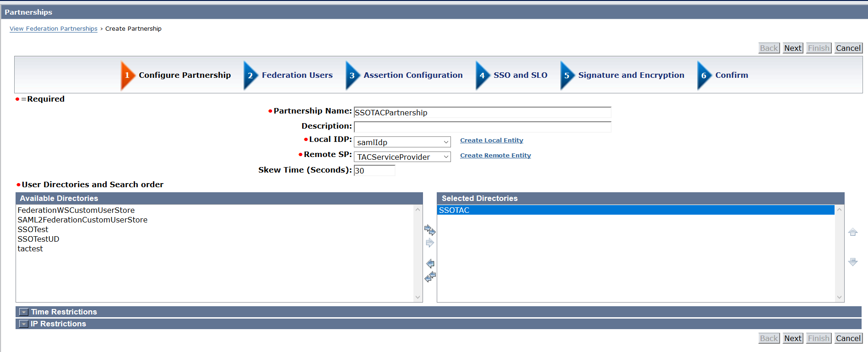This screenshot has width=868, height=352.
Task: Click the double left arrow to remove all directories
Action: [x=430, y=276]
